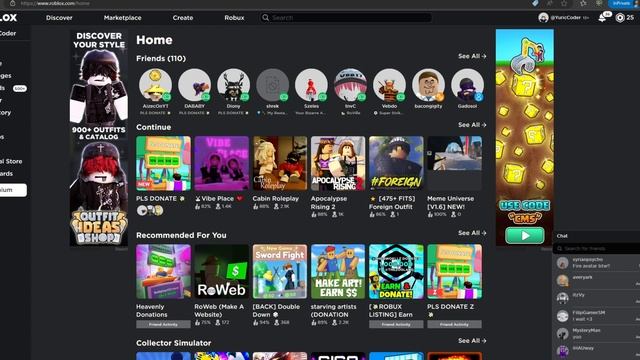Screen dimensions: 640x360
Task: Click the InPrivate browser button
Action: 623,3
